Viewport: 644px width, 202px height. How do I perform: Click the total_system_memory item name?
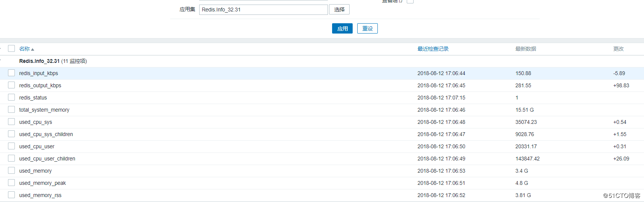click(x=44, y=110)
